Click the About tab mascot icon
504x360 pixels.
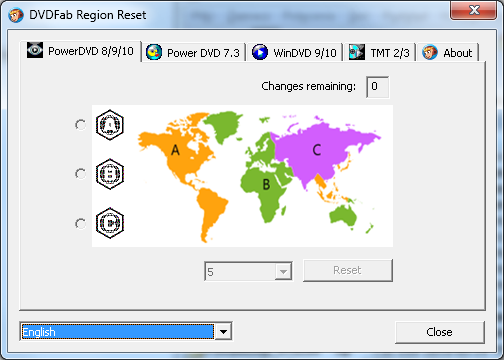(x=430, y=52)
